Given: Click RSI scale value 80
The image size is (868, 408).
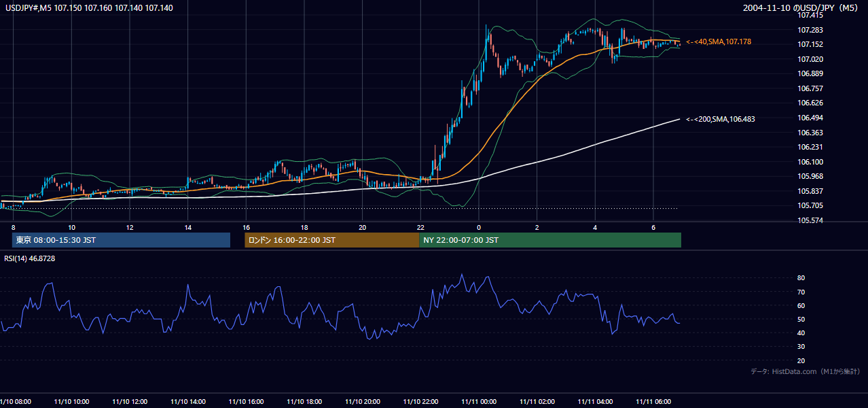Looking at the screenshot, I should coord(801,278).
